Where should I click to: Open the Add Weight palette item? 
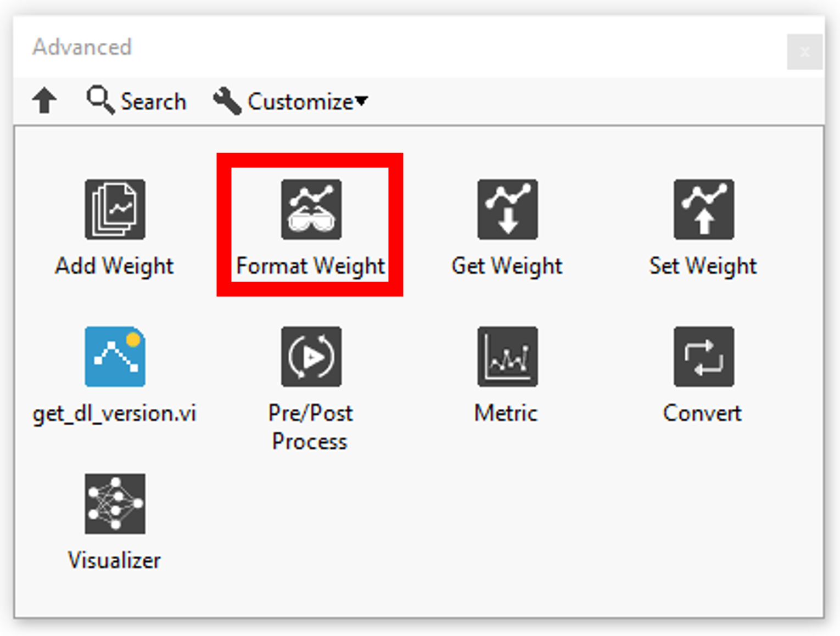click(x=115, y=209)
